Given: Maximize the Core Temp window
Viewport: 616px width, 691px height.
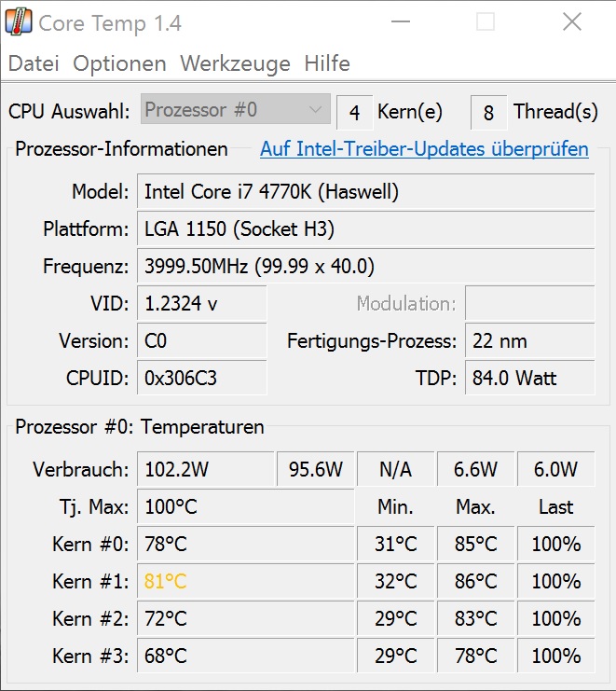Looking at the screenshot, I should click(x=486, y=21).
